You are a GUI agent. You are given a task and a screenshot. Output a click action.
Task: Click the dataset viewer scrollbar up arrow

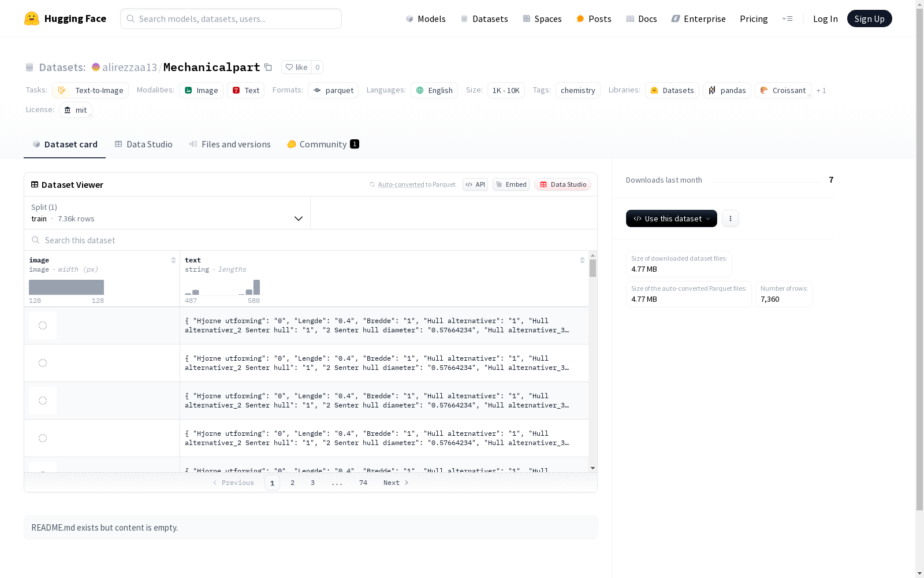coord(593,255)
